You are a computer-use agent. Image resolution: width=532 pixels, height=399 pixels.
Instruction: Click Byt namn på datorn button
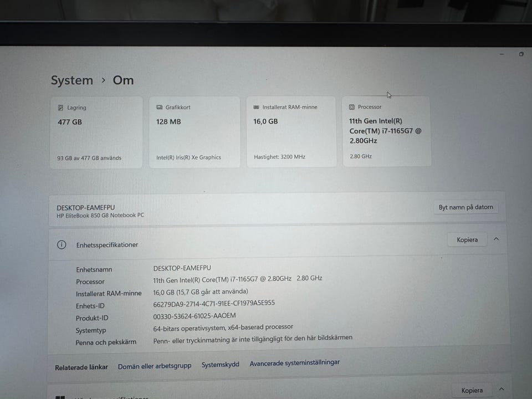click(x=466, y=207)
